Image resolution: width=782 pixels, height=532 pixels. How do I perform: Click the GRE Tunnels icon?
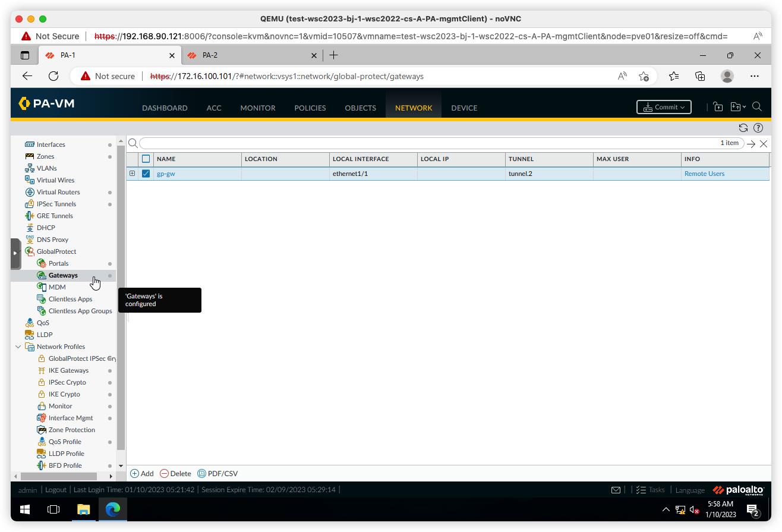pyautogui.click(x=30, y=216)
